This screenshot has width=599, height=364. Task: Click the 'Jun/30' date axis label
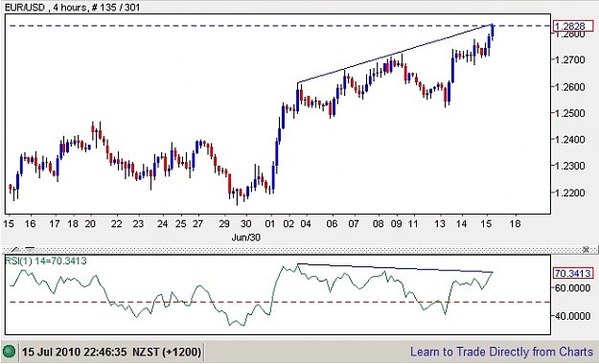(245, 238)
